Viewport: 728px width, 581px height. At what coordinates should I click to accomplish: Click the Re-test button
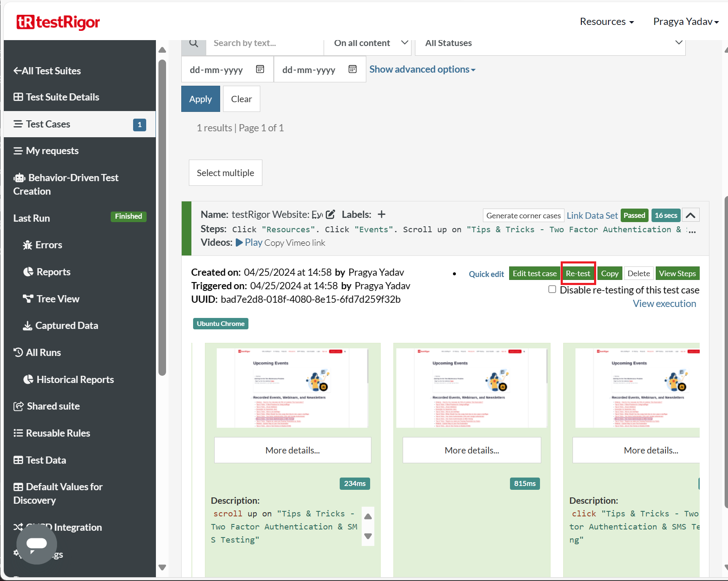pyautogui.click(x=578, y=274)
